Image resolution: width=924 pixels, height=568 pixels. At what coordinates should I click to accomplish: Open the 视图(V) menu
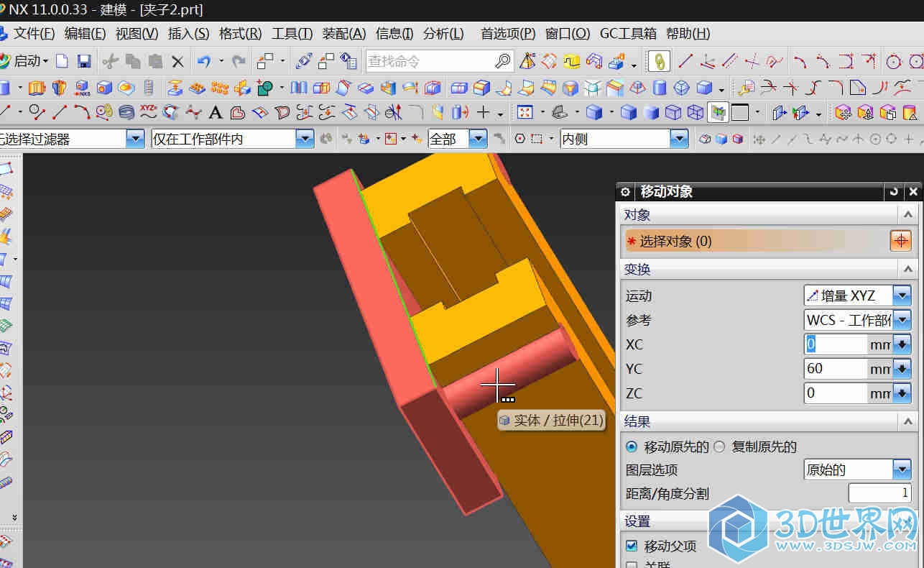click(x=137, y=34)
